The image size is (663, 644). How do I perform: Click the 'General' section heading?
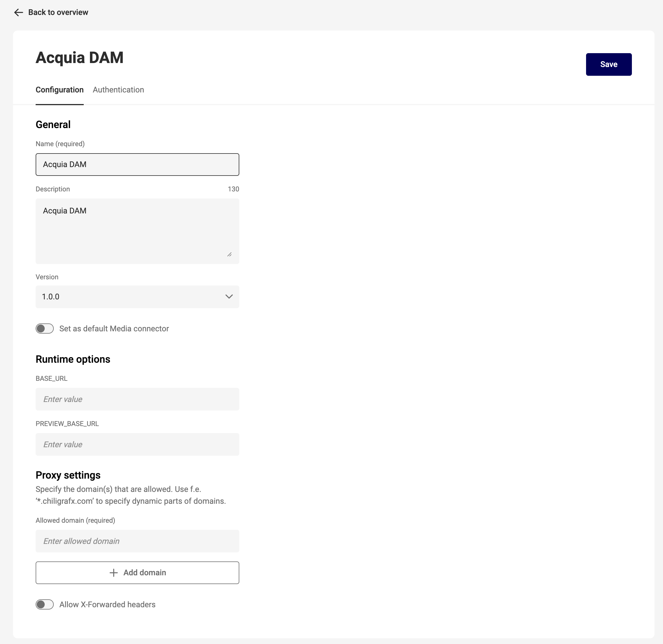click(53, 124)
